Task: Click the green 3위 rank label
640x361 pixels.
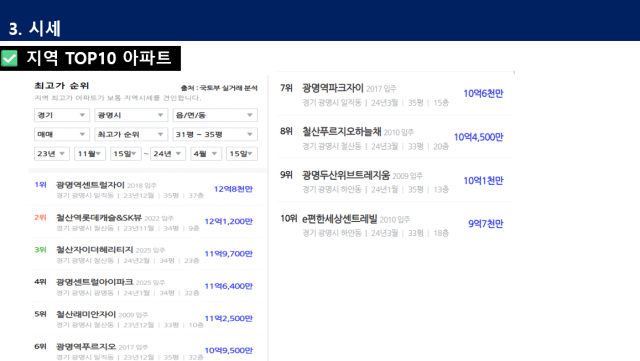Action: point(40,250)
